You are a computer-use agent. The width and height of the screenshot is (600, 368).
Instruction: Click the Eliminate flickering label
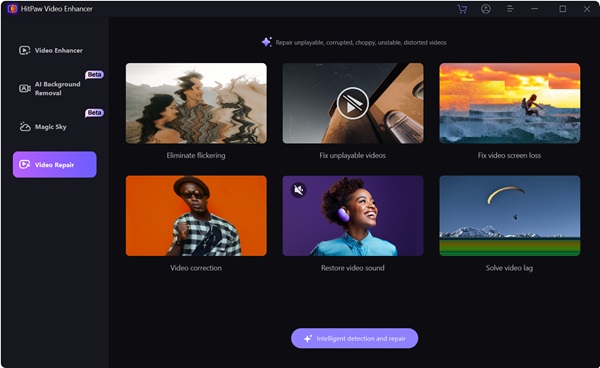point(196,155)
